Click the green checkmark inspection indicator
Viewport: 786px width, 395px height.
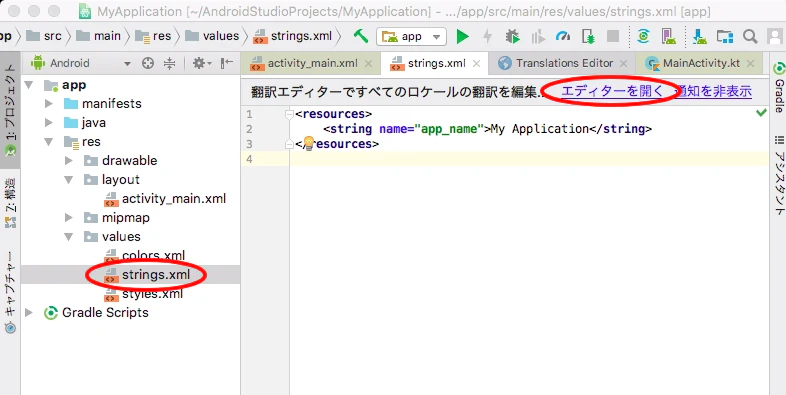761,113
